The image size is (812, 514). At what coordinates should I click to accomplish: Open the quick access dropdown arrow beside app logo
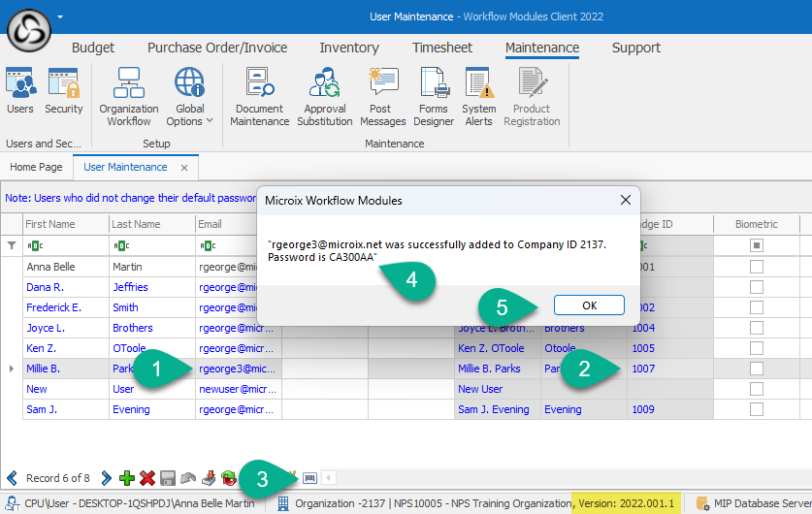(60, 16)
